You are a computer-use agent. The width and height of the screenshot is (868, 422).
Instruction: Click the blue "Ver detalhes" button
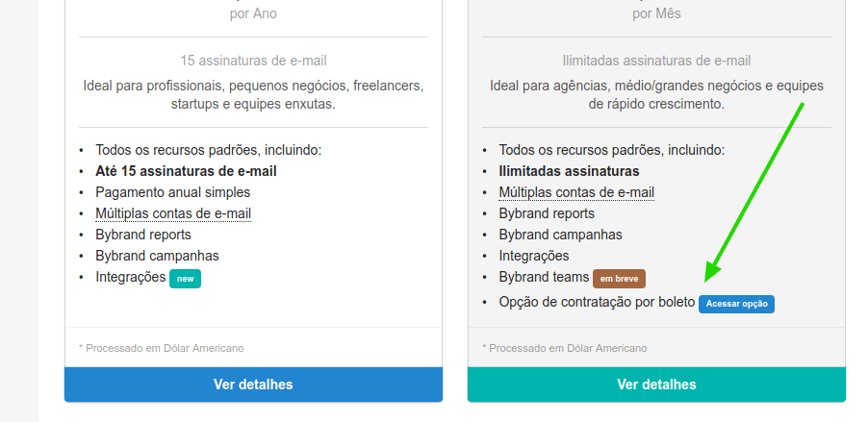point(253,385)
